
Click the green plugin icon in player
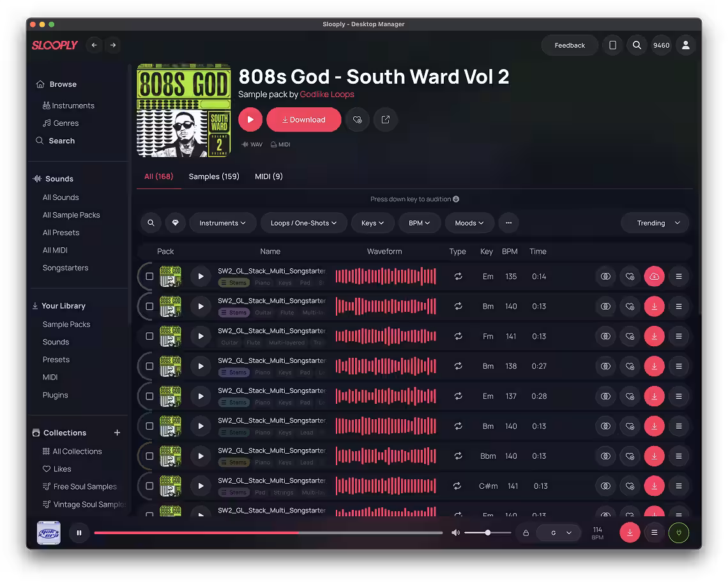click(679, 533)
